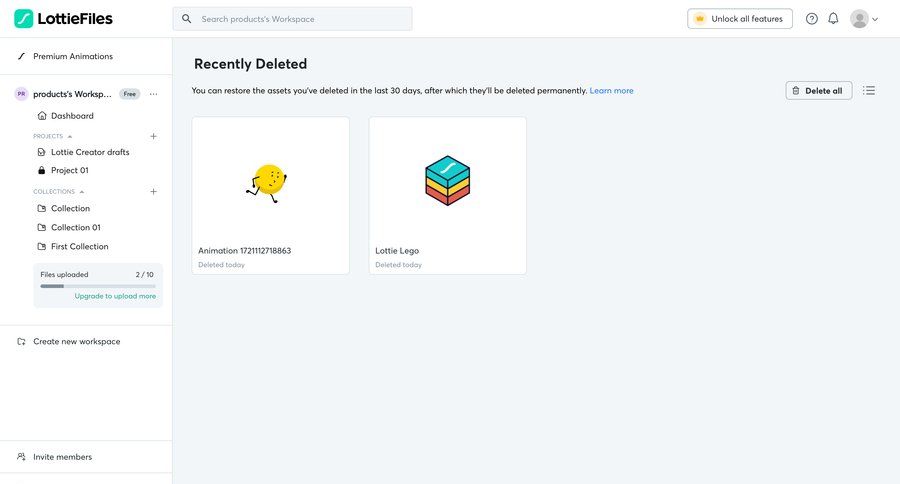Select the Lottie Lego animation thumbnail
The width and height of the screenshot is (900, 484).
pos(447,180)
